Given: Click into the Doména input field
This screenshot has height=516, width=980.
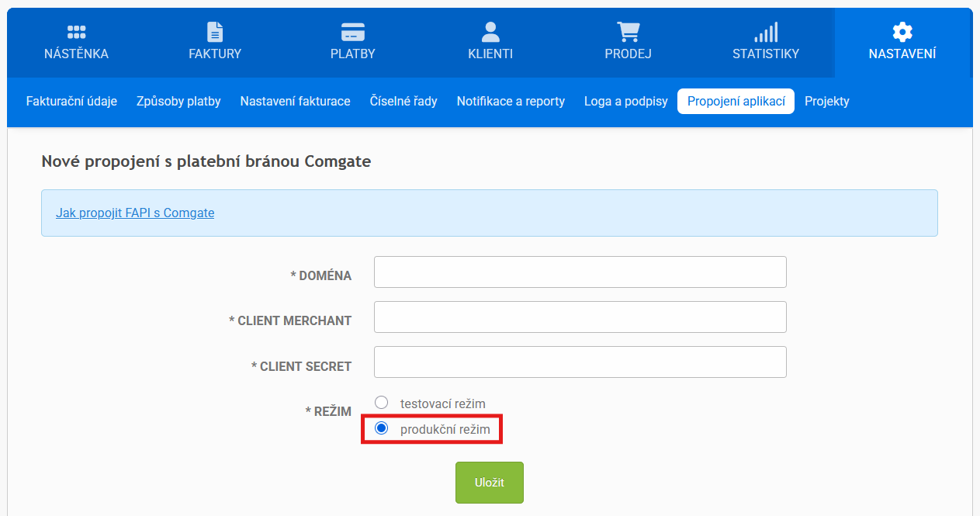Looking at the screenshot, I should (x=580, y=272).
